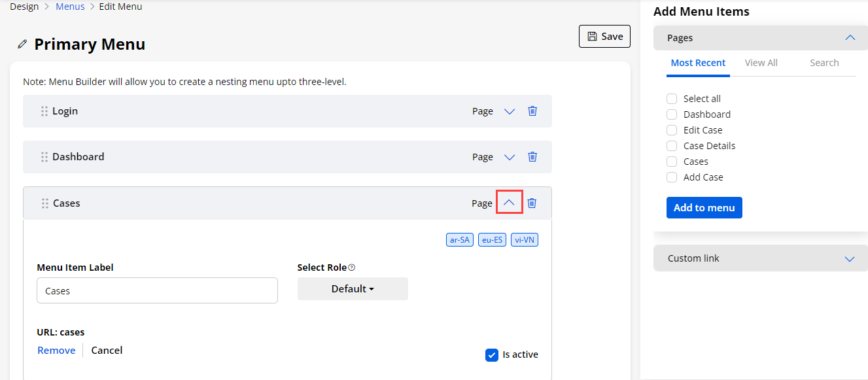Viewport: 868px width, 380px height.
Task: Open the Default role dropdown
Action: pos(353,289)
